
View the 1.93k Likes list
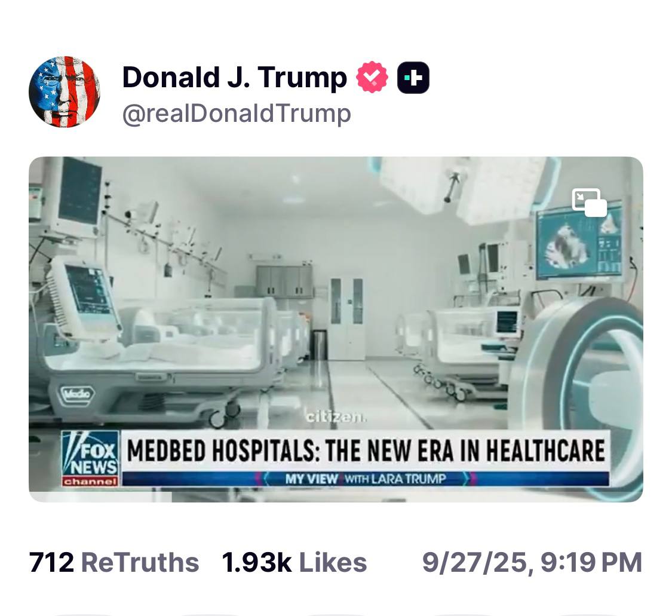(x=294, y=562)
